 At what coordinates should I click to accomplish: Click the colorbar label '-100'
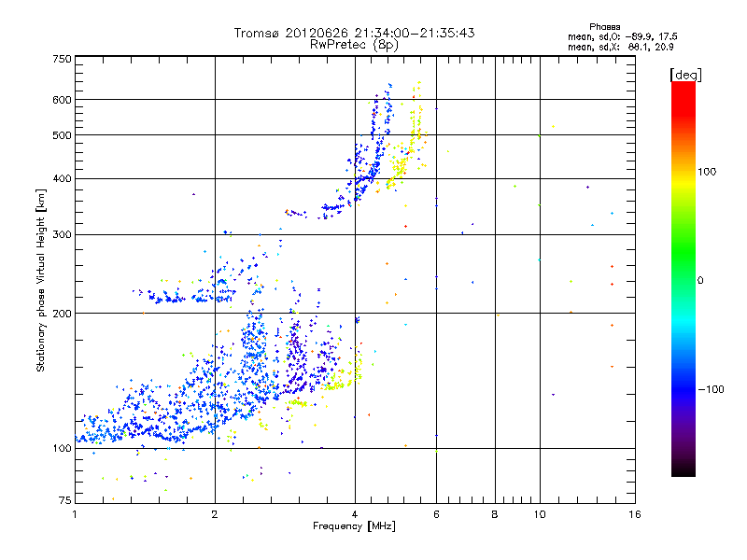pos(712,389)
